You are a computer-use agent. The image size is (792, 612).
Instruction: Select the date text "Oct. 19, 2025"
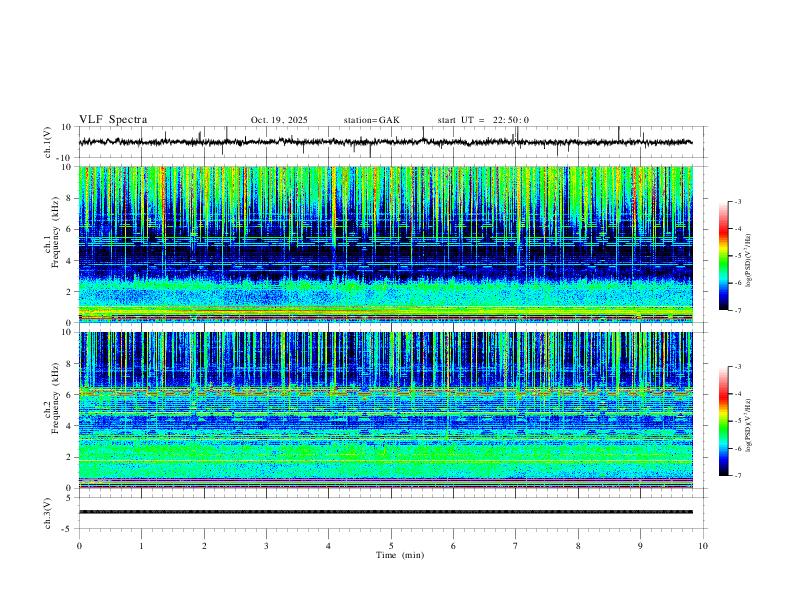pos(279,120)
